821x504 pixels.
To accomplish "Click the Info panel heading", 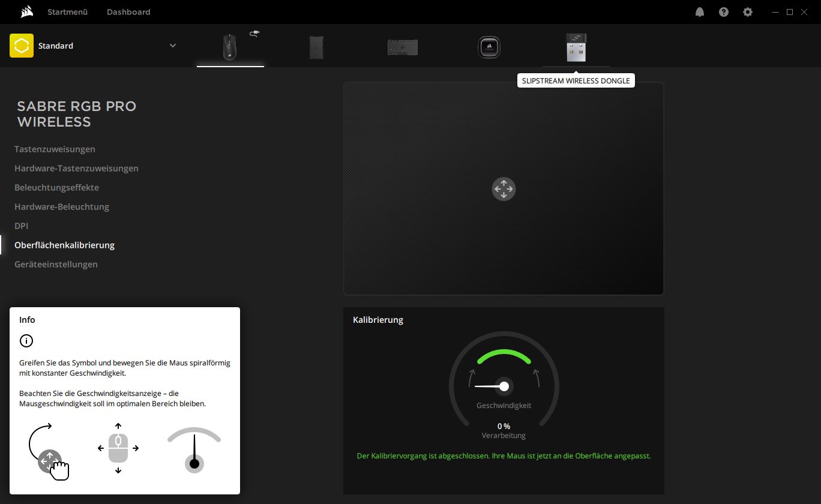I will tap(27, 320).
